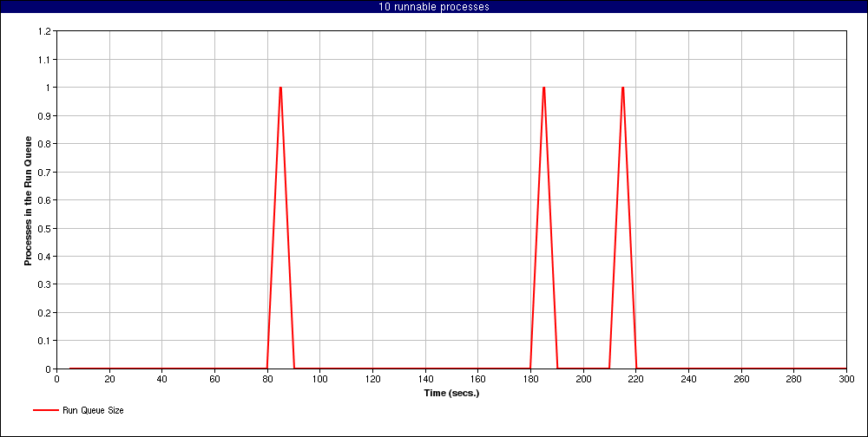Image resolution: width=868 pixels, height=437 pixels.
Task: Click the y-axis label '0.5'
Action: 45,228
